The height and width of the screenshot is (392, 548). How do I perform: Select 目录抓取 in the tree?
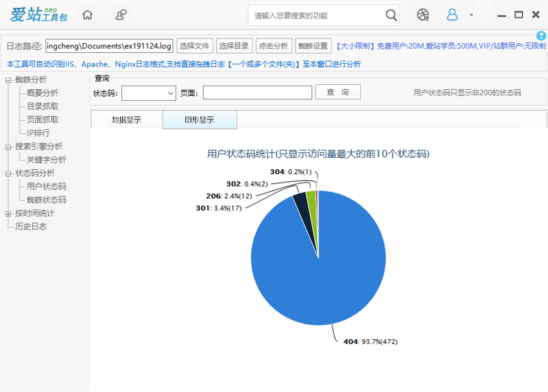pos(43,106)
